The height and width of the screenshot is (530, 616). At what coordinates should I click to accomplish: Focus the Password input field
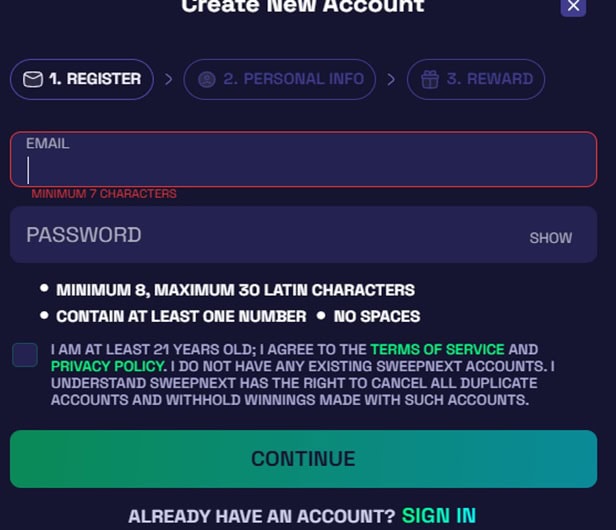click(303, 235)
